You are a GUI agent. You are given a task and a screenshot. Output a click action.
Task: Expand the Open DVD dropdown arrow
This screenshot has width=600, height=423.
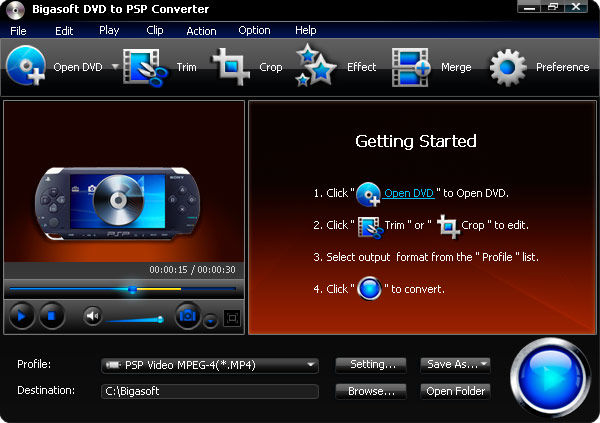(x=115, y=67)
